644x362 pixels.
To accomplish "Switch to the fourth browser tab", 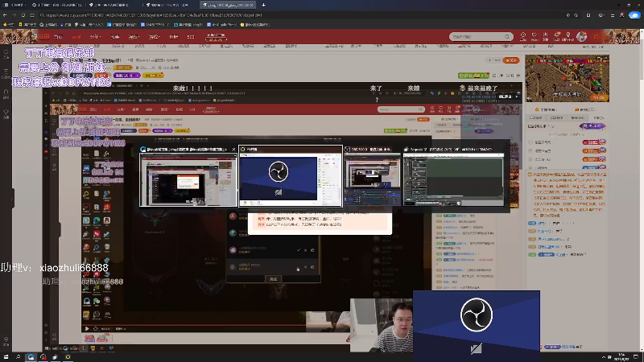I will click(168, 5).
